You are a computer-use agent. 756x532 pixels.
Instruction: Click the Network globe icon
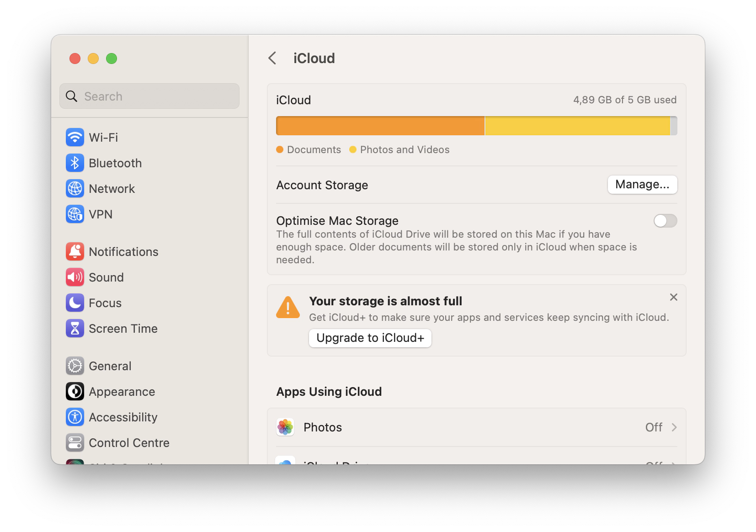pyautogui.click(x=75, y=188)
